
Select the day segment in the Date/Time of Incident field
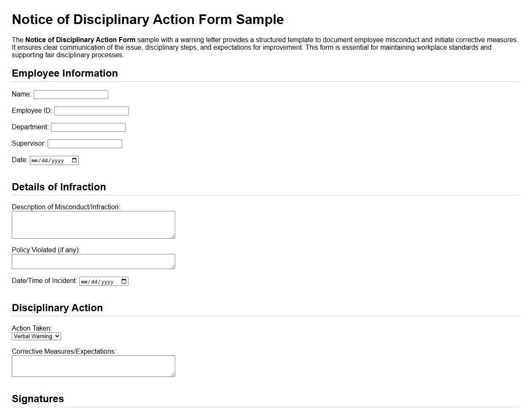(94, 281)
